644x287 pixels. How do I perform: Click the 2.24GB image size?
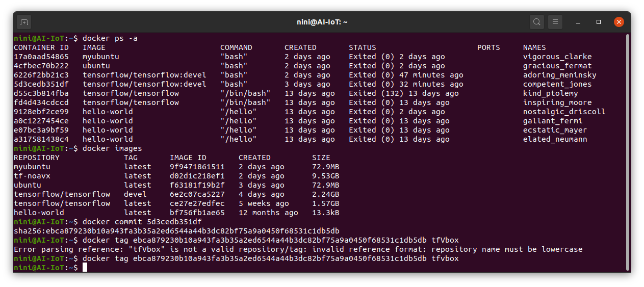pos(326,194)
